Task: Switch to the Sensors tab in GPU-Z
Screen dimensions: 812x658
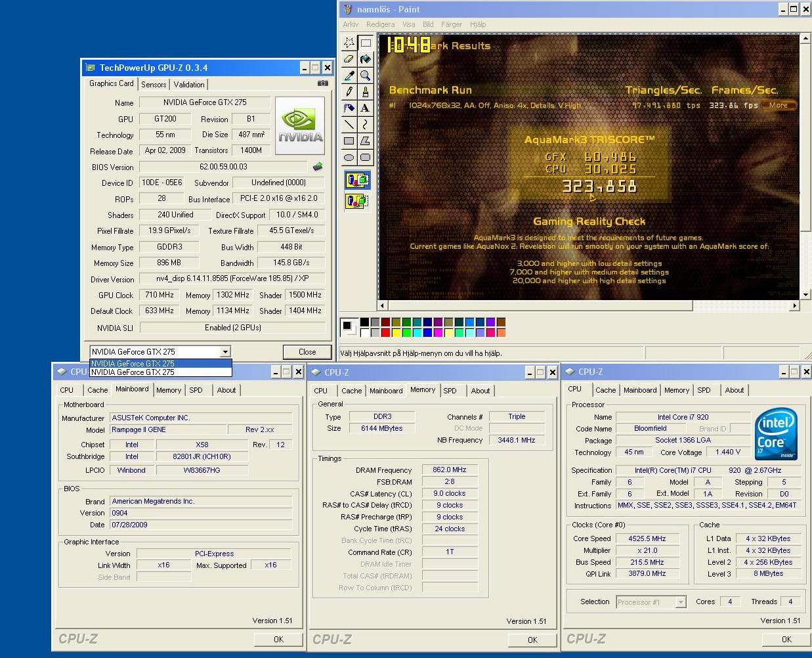Action: (154, 85)
